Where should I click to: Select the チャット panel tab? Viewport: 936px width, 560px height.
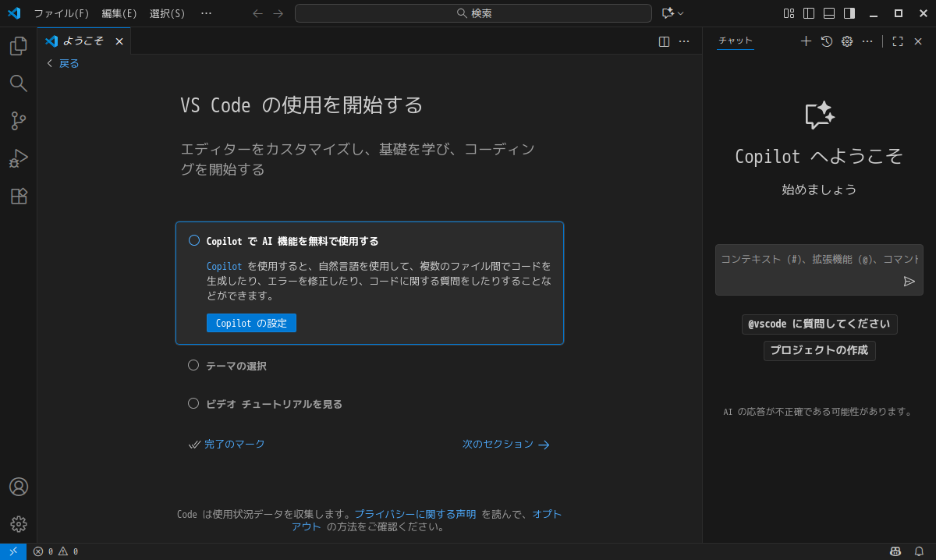click(x=736, y=41)
